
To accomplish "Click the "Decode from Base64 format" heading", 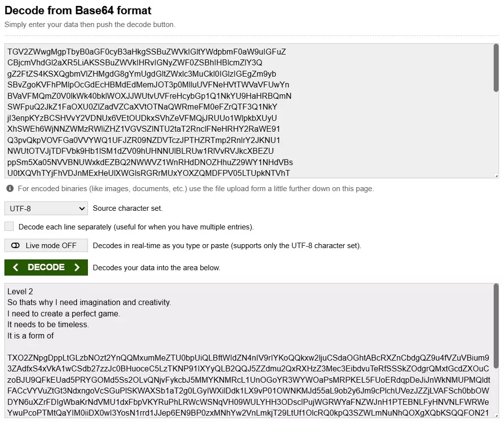I will [x=78, y=10].
